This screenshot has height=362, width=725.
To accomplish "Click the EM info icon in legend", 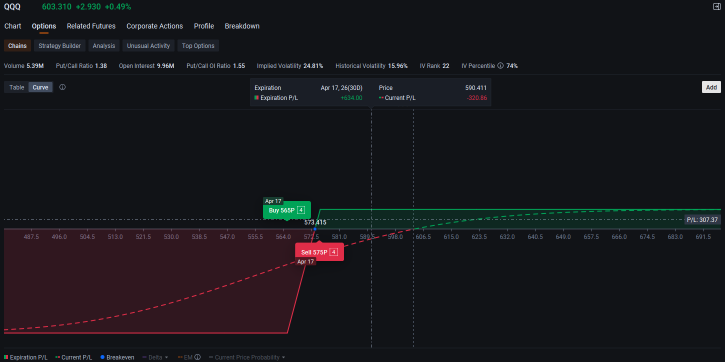I will (197, 357).
